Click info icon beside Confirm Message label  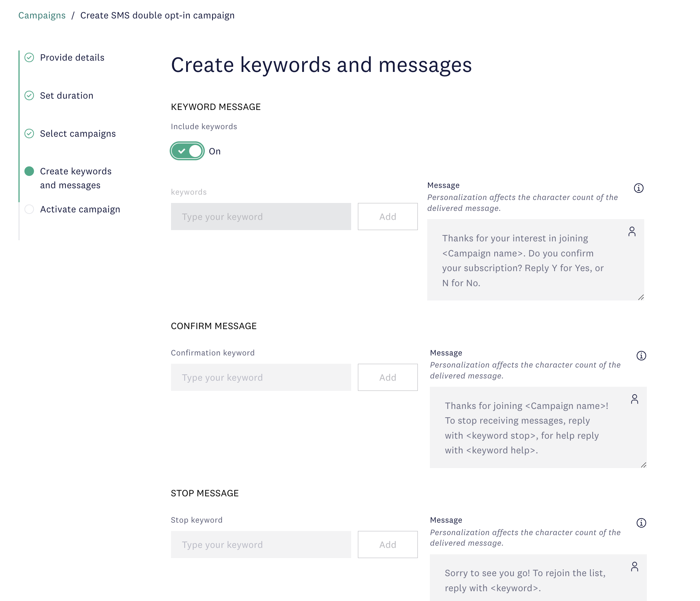[x=641, y=355]
